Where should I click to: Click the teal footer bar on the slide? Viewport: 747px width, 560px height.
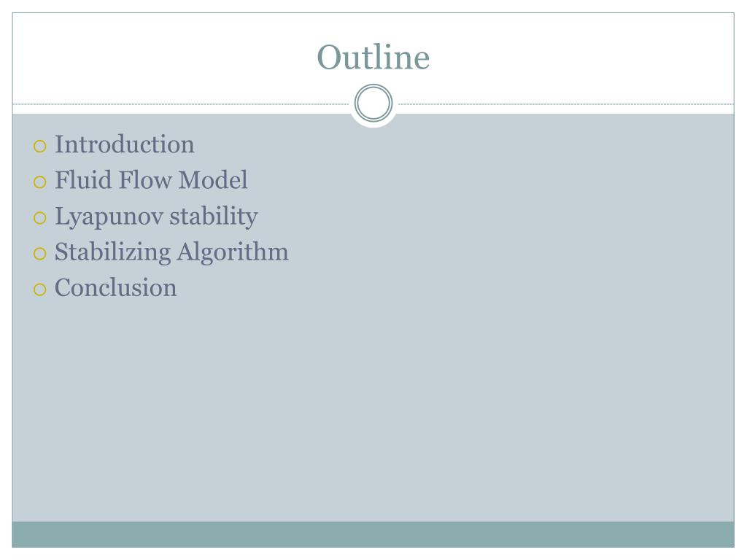coord(373,534)
